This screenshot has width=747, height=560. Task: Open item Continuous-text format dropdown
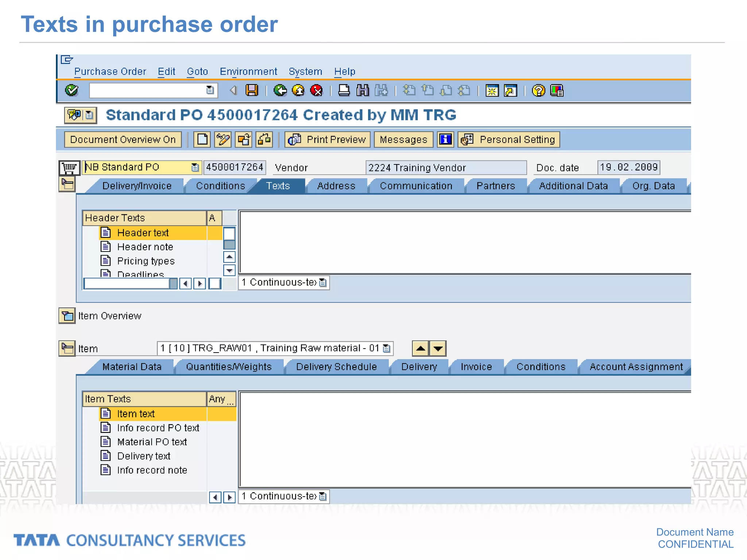323,497
